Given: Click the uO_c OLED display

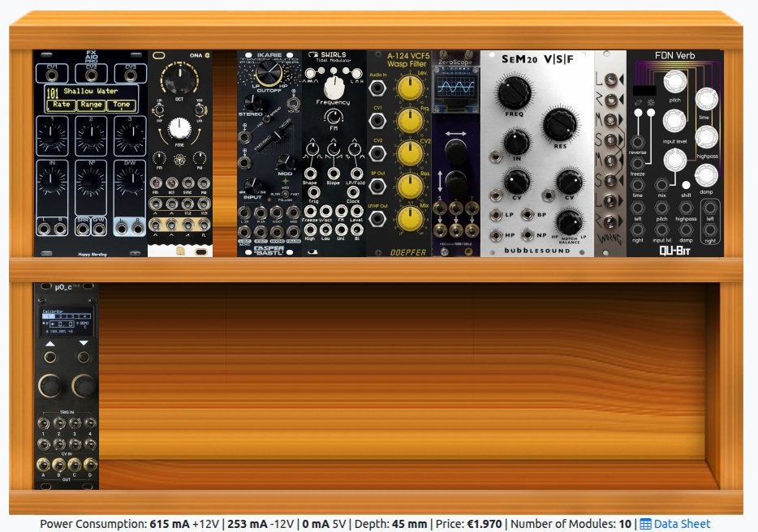Looking at the screenshot, I should tap(67, 321).
